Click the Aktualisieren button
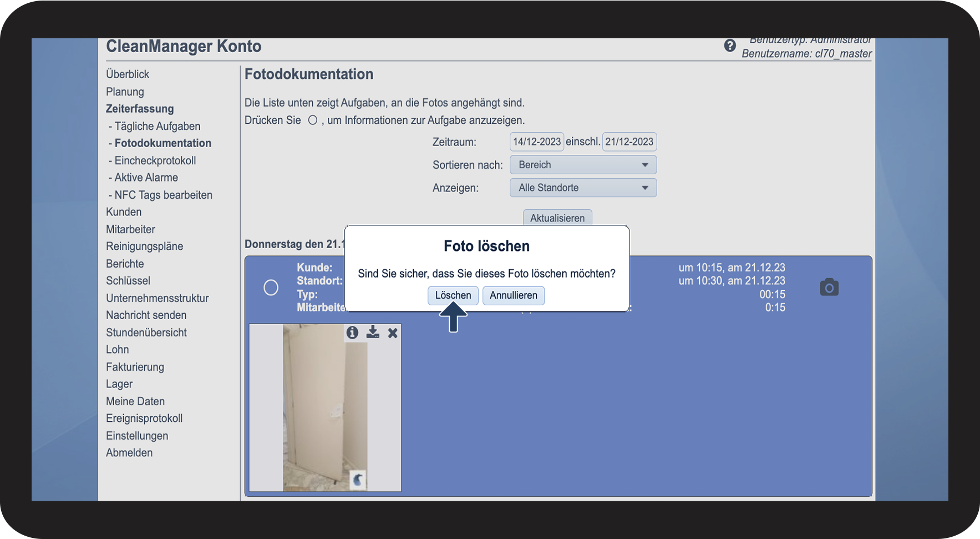The width and height of the screenshot is (980, 539). click(557, 218)
